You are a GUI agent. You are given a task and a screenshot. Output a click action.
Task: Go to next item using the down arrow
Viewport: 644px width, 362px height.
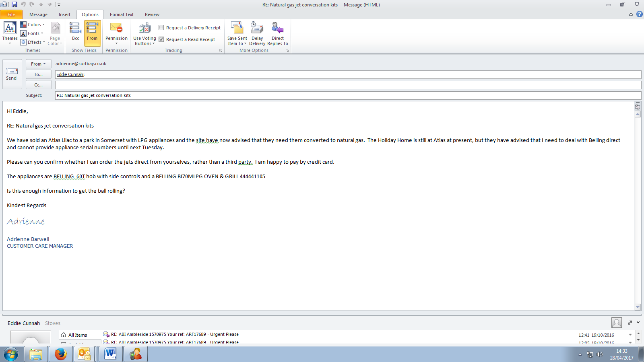point(50,4)
